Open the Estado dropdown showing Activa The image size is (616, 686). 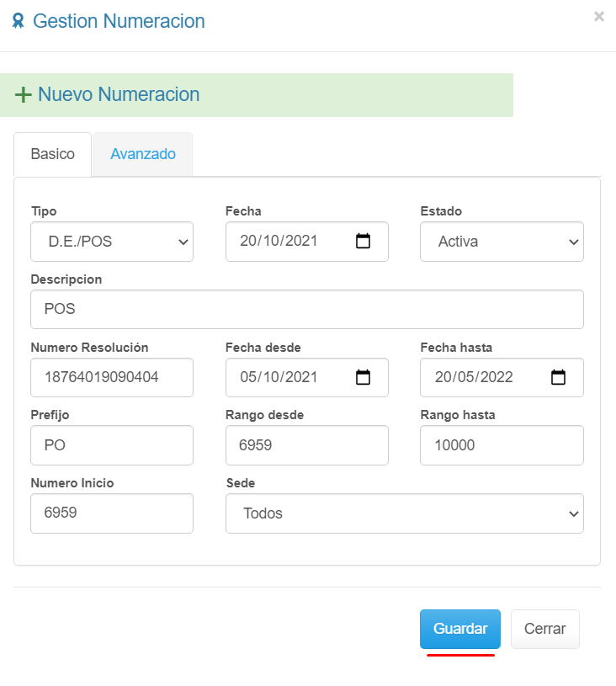(x=502, y=242)
